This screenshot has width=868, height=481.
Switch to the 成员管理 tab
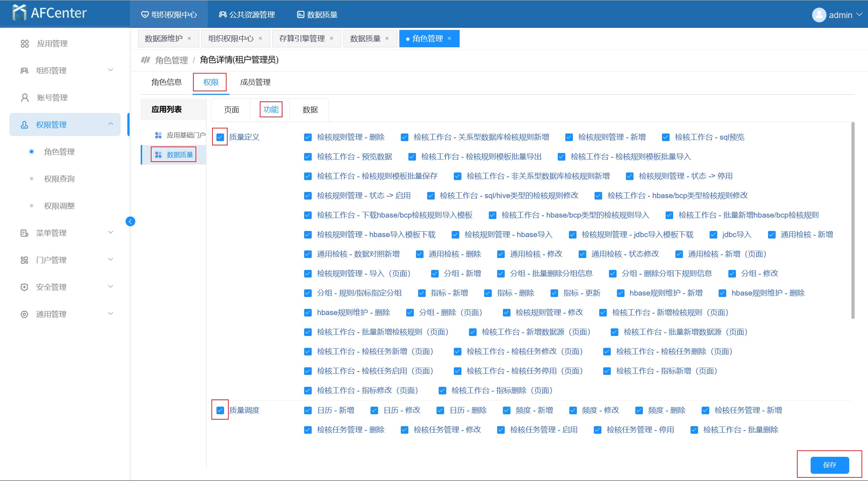click(255, 82)
